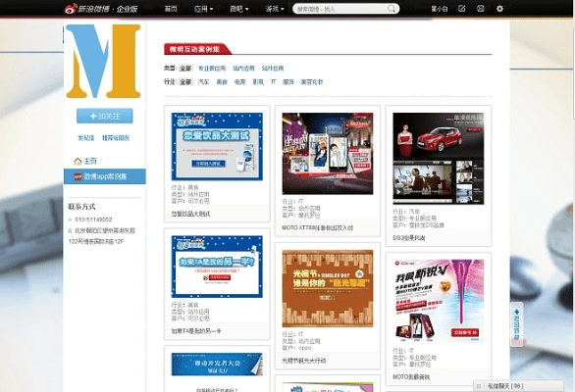Filter industry by 电商
The image size is (575, 392).
coord(239,81)
